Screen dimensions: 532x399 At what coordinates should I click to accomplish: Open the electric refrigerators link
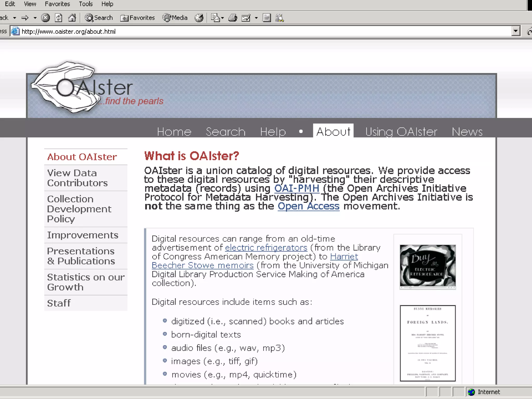[266, 248]
